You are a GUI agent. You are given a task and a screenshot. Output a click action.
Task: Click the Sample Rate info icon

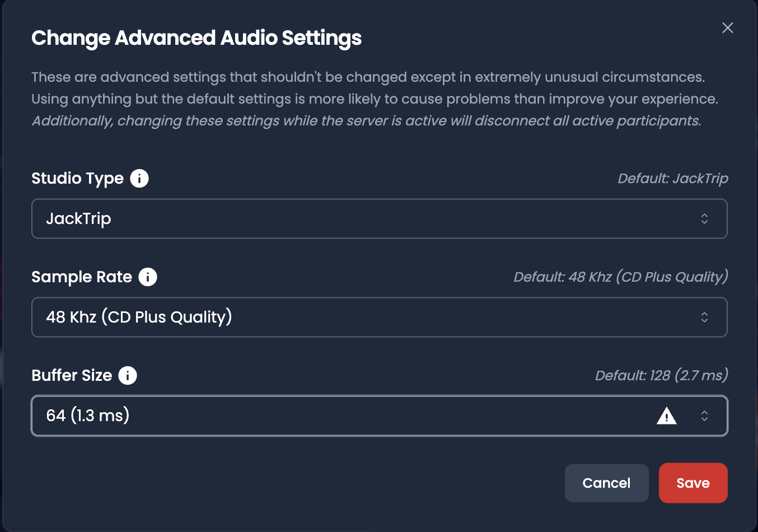click(x=148, y=277)
